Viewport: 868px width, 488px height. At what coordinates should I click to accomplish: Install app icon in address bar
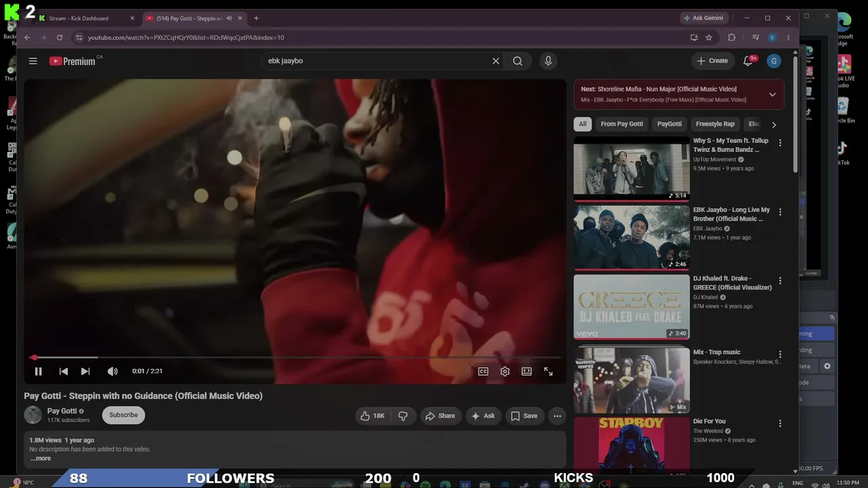pos(694,37)
